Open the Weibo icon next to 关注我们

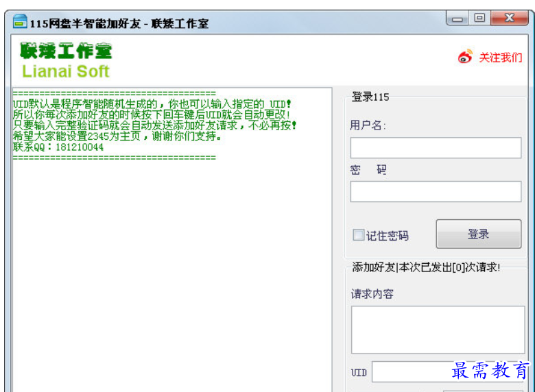(x=465, y=57)
